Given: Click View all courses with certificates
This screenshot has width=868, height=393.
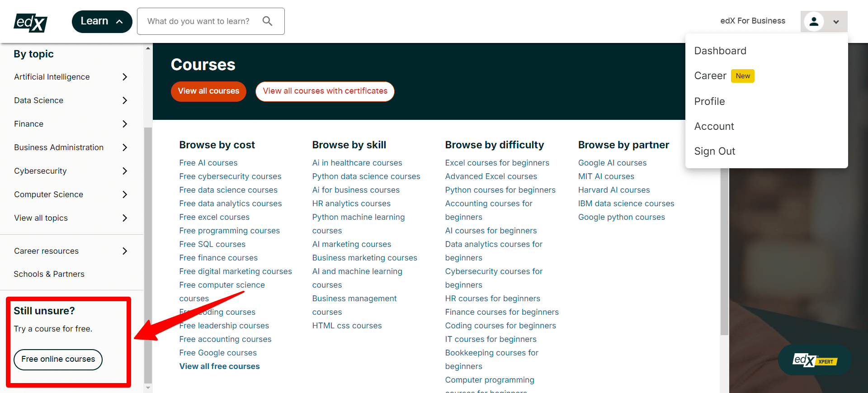Looking at the screenshot, I should (x=325, y=91).
